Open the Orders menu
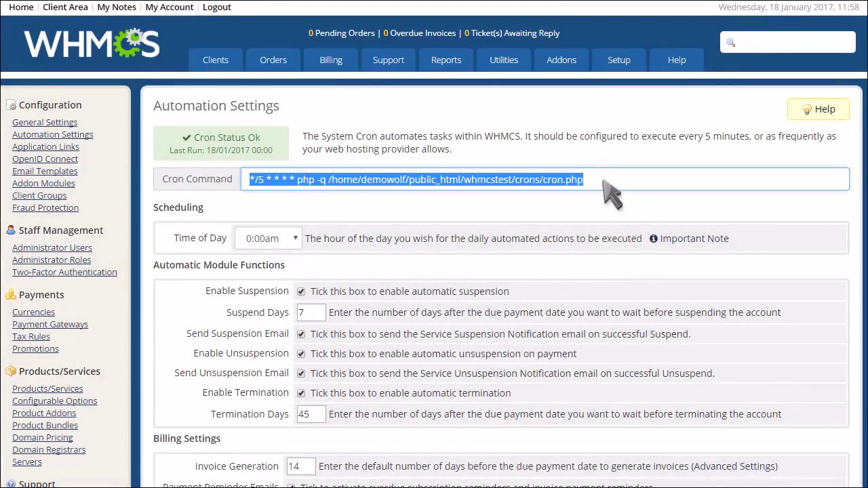The height and width of the screenshot is (488, 868). pos(273,60)
